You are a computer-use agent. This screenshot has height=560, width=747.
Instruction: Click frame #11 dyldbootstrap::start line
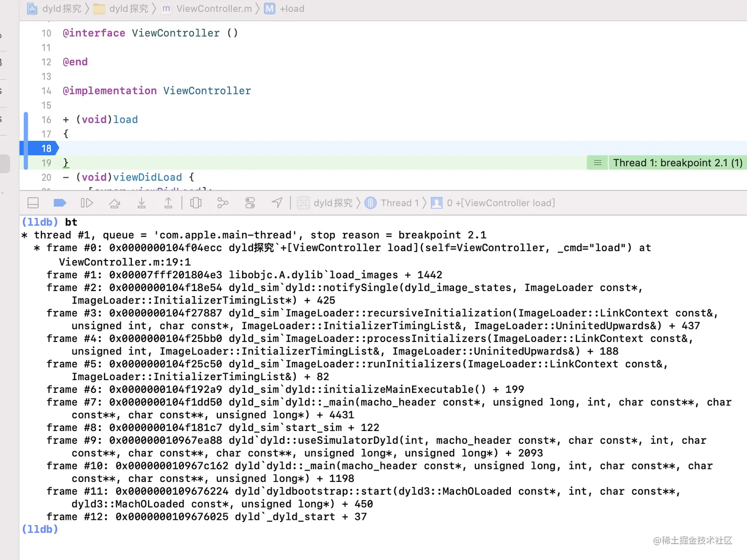tap(364, 498)
